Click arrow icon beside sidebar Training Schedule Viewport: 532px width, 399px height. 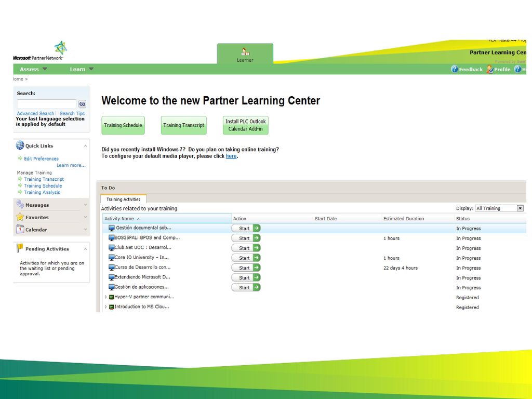click(20, 185)
